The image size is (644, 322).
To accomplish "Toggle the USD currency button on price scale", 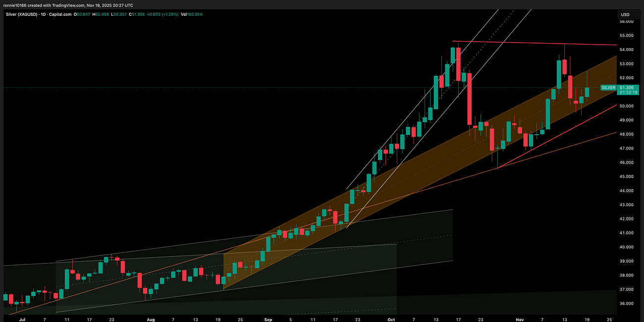I will point(625,14).
